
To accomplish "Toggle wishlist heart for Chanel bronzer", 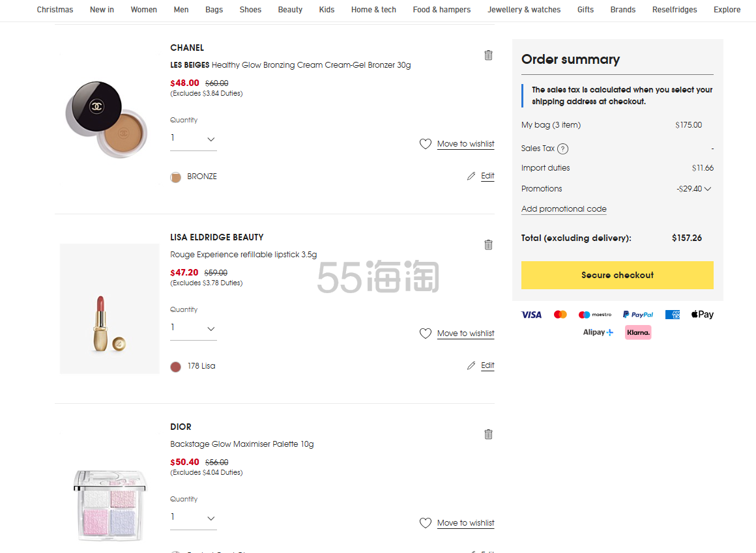I will coord(426,144).
